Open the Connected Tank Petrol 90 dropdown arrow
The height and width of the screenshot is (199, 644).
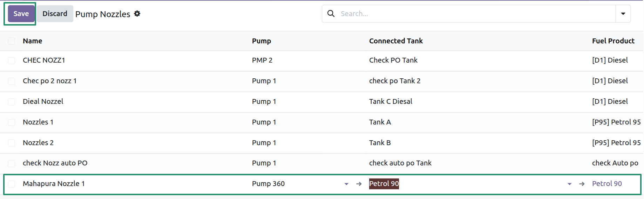570,184
